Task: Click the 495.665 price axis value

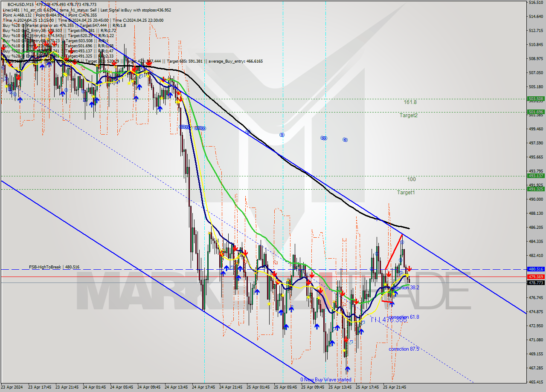Action: 536,157
